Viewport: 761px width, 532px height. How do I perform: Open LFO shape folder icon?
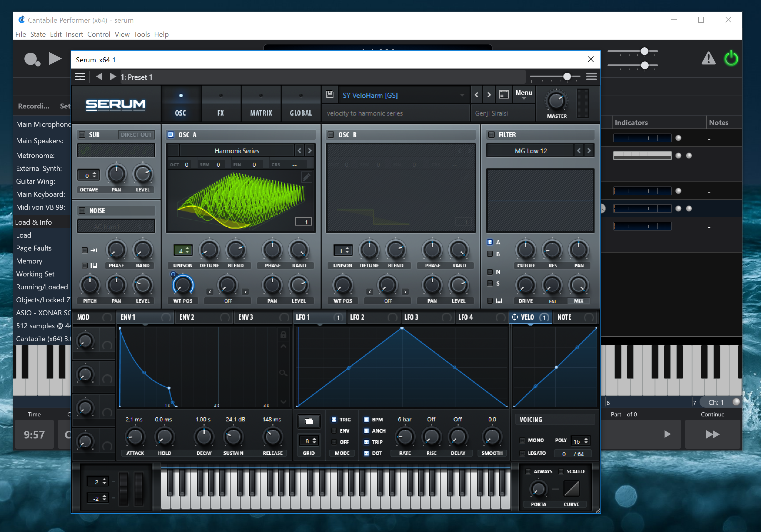tap(308, 421)
